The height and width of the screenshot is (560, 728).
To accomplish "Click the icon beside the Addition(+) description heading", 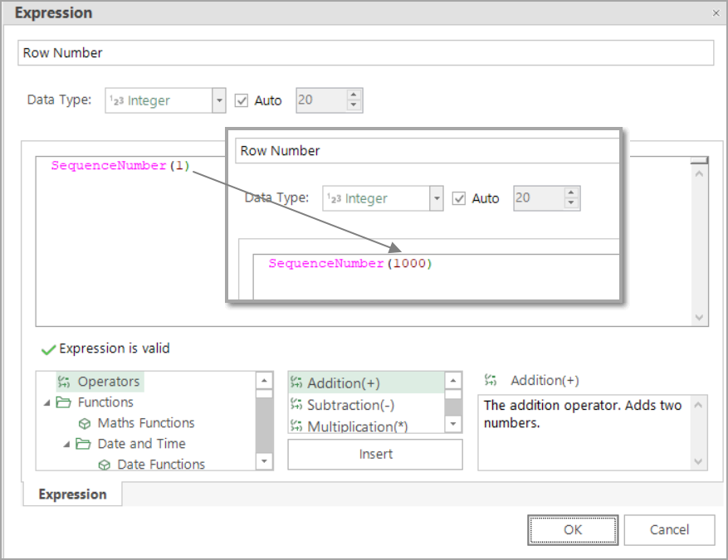I will [491, 381].
